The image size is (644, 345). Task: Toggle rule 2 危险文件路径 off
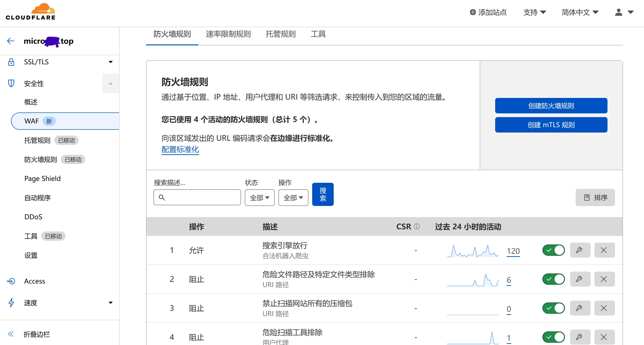pyautogui.click(x=553, y=279)
